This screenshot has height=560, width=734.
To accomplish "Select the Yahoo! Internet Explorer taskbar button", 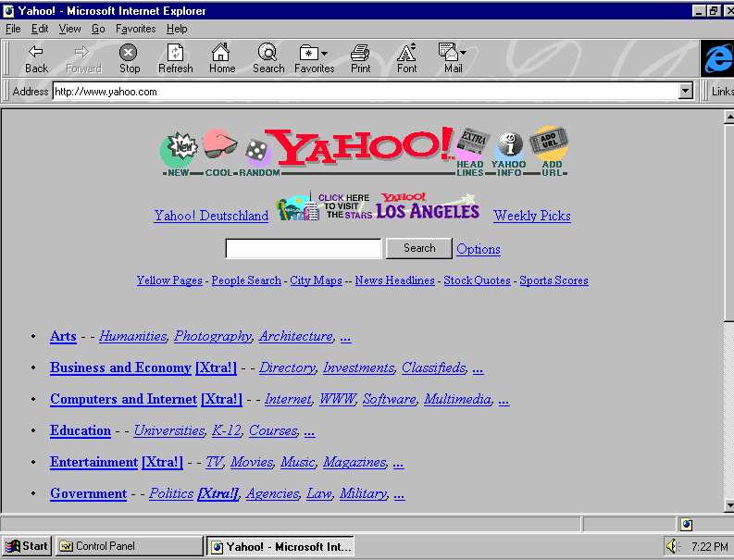I will (x=280, y=546).
